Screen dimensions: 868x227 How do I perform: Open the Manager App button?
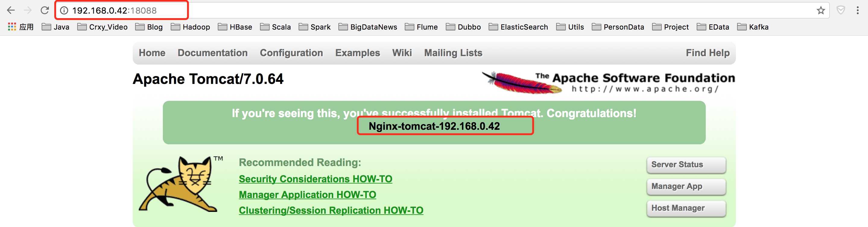686,187
